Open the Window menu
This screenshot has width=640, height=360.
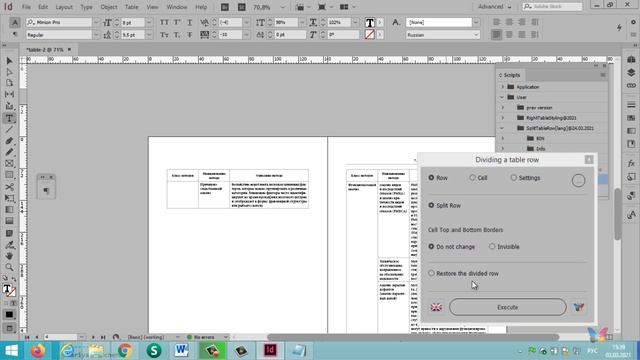(x=177, y=7)
